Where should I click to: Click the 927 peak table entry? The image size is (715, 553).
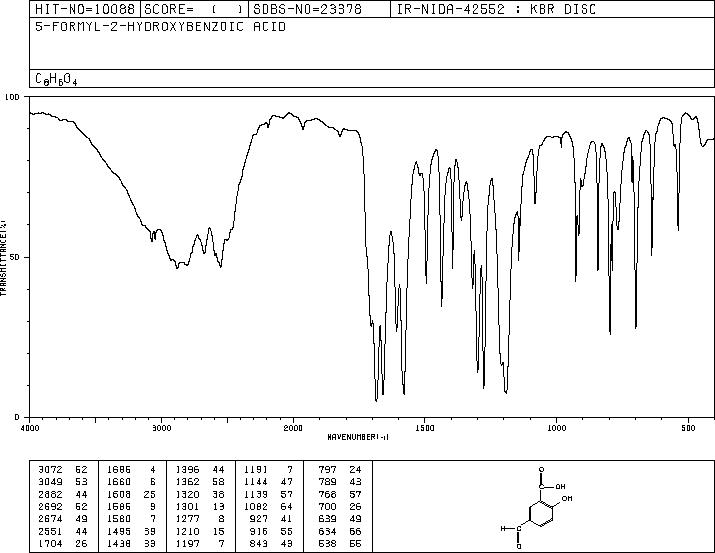pos(271,519)
